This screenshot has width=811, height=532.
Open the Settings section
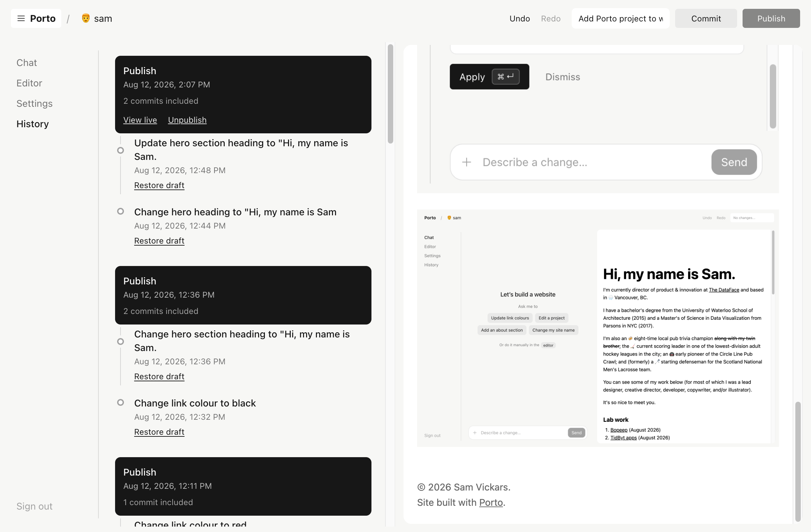pos(34,103)
